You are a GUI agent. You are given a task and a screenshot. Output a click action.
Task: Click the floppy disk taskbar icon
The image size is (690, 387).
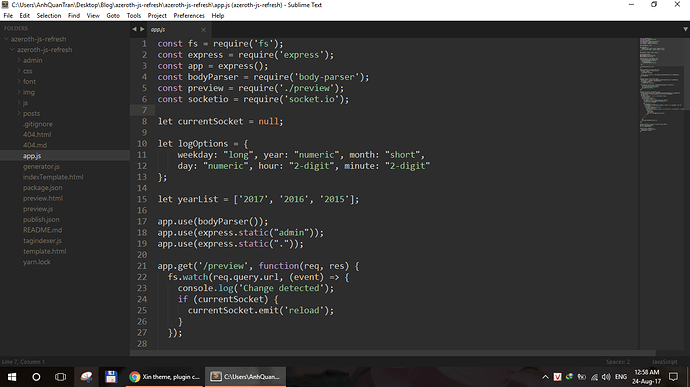(110, 377)
